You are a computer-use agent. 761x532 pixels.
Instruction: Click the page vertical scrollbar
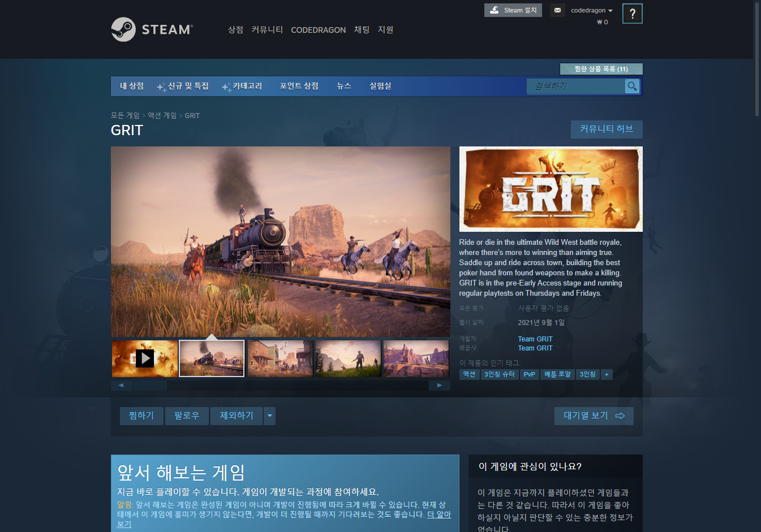point(757,59)
